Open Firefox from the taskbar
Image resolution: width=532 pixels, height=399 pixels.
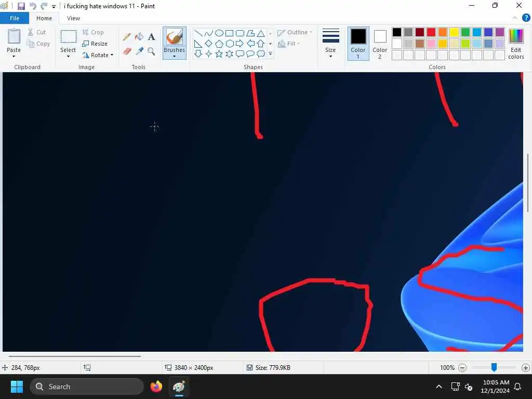point(156,387)
